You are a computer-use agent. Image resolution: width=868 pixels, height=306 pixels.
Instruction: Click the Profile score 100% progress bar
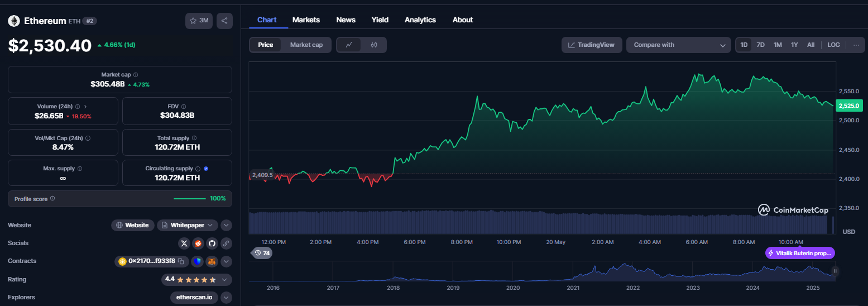click(x=190, y=198)
